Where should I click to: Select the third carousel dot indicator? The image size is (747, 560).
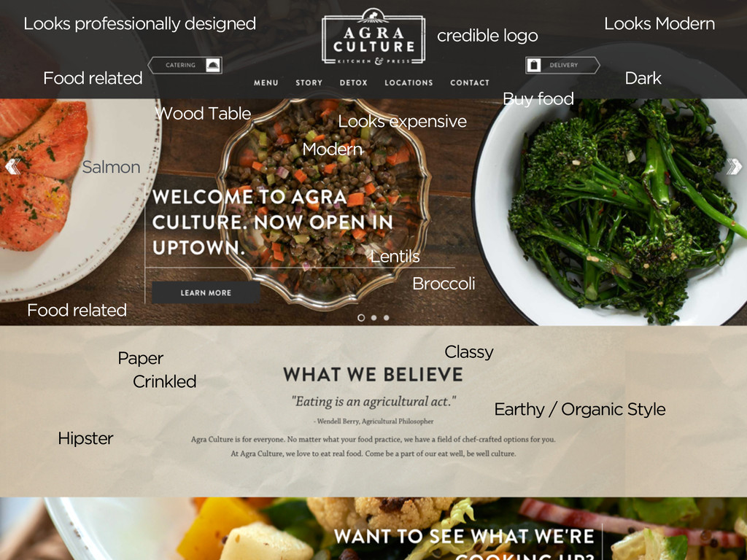(x=387, y=318)
